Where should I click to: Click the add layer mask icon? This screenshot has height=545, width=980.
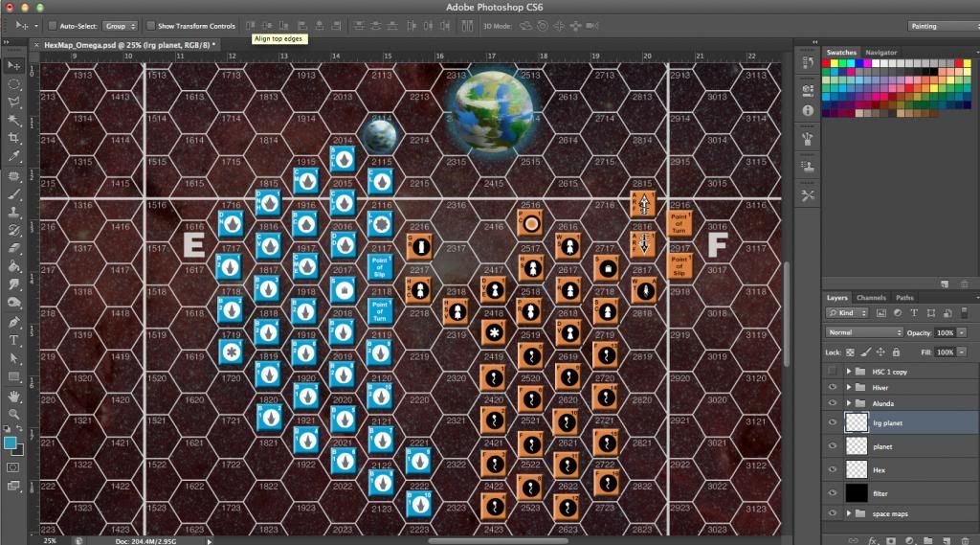coord(891,540)
